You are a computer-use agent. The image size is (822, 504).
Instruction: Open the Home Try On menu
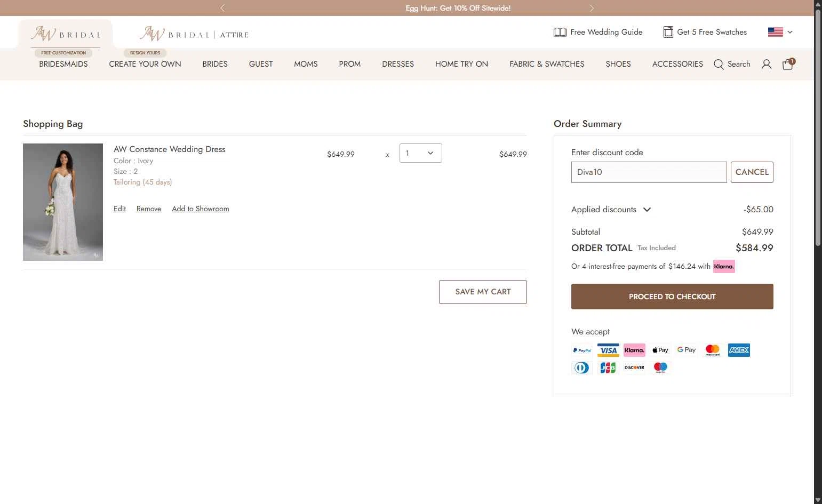pos(461,64)
